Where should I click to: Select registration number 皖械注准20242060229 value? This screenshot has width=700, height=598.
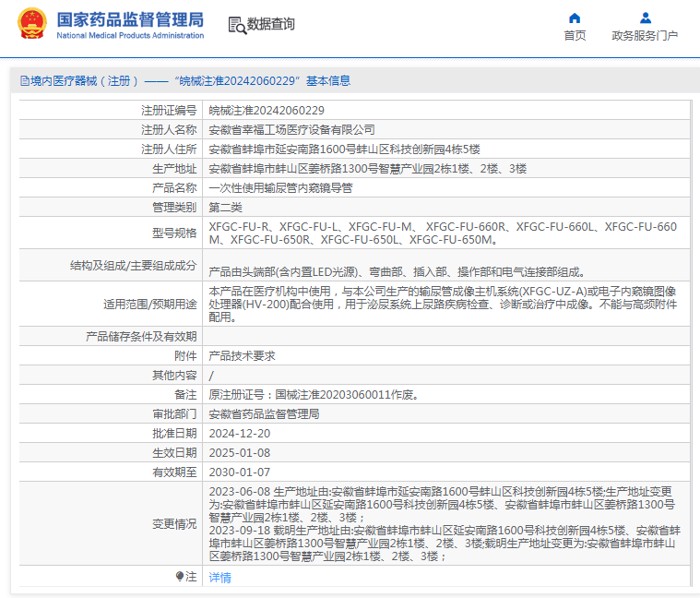pyautogui.click(x=267, y=111)
